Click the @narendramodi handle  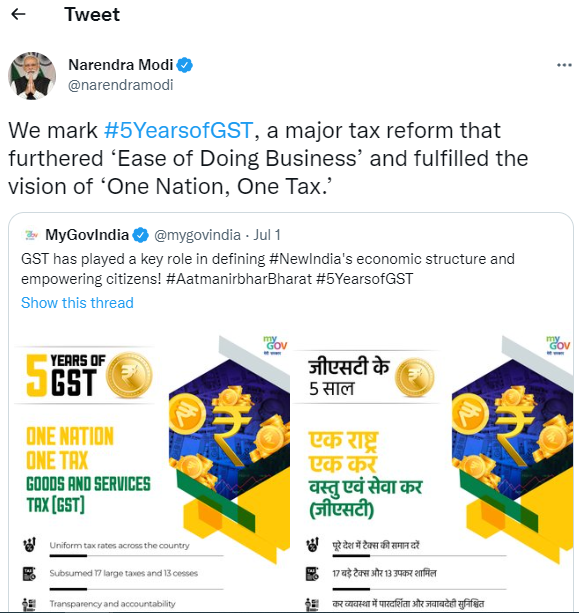click(120, 85)
